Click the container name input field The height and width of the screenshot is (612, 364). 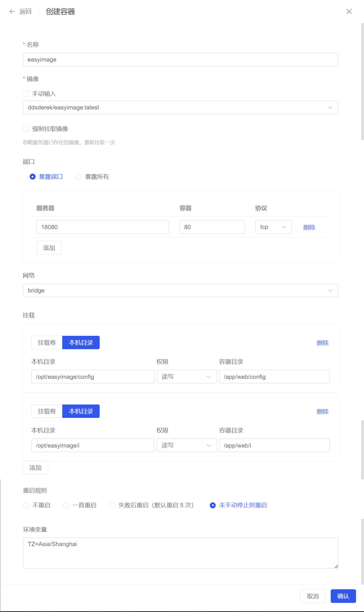(x=180, y=60)
